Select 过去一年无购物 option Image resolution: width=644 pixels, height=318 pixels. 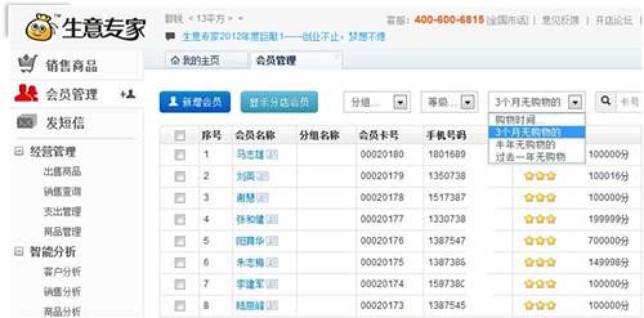536,156
